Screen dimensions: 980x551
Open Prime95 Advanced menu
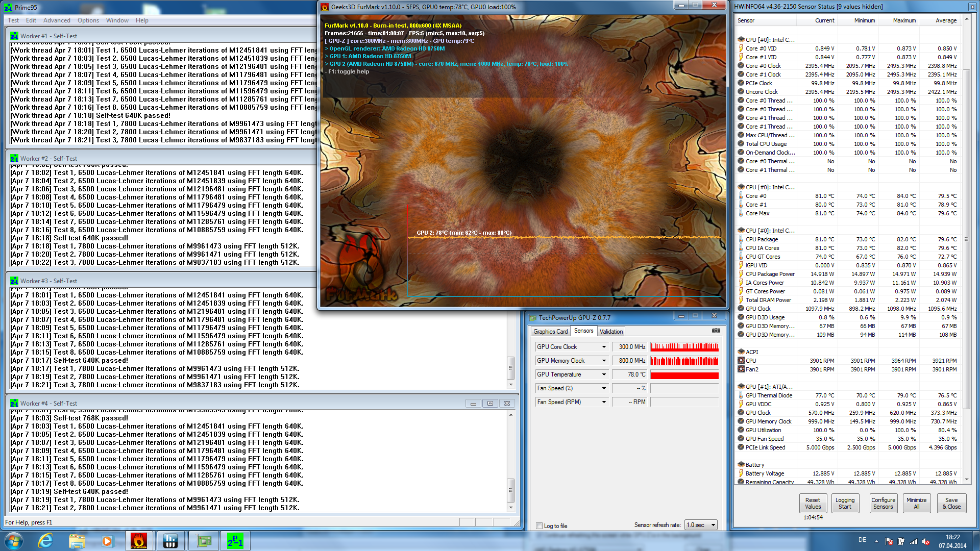click(57, 20)
